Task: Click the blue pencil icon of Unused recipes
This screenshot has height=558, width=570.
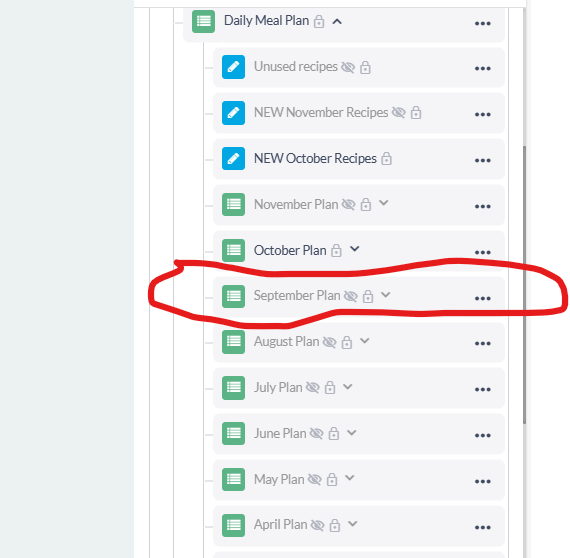Action: 233,67
